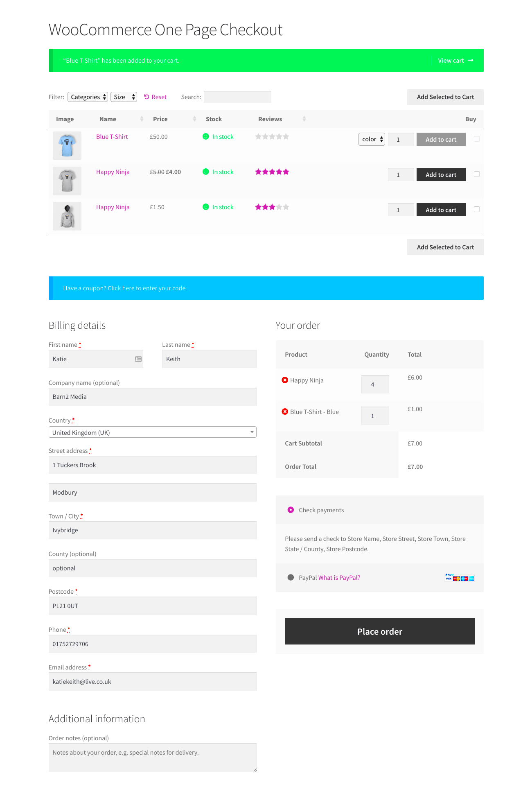Open the Happy Ninja £4.00 product link
Screen dimensions: 532x796
(113, 172)
